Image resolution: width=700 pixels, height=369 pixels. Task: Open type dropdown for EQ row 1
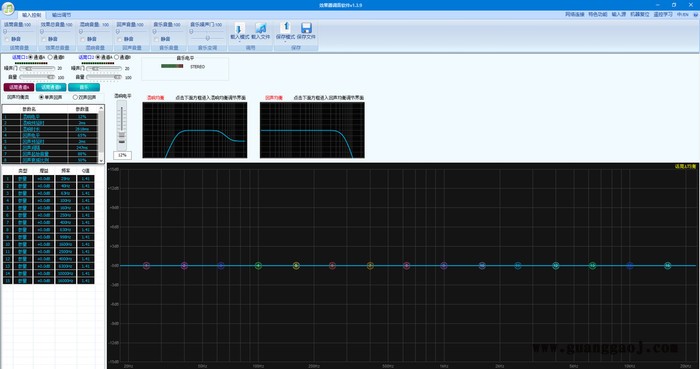click(23, 179)
